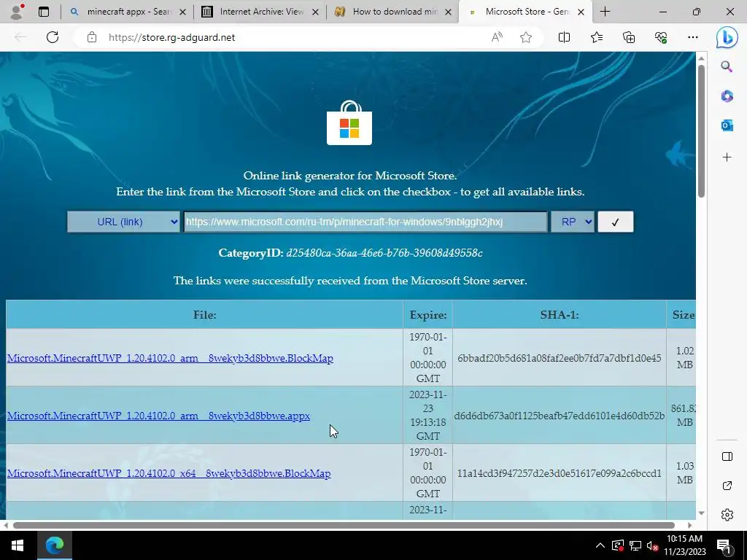The image size is (747, 560).
Task: Open the RP ring dropdown
Action: pyautogui.click(x=573, y=222)
